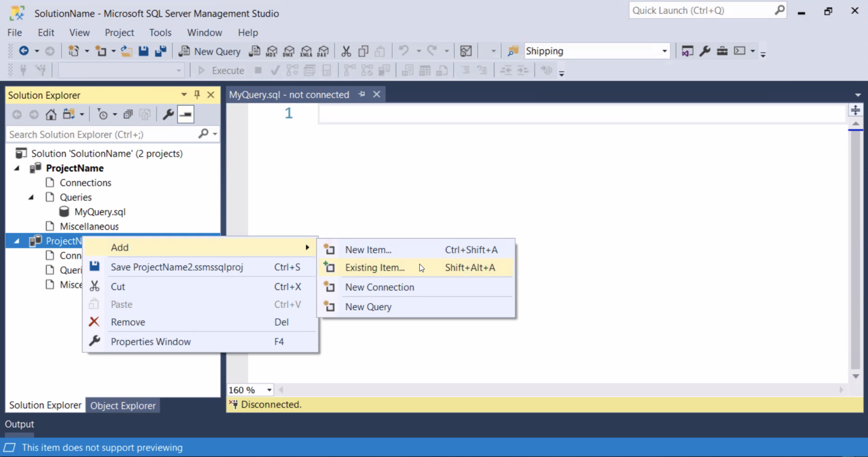
Task: Start a DMX query from the toolbar
Action: (289, 51)
